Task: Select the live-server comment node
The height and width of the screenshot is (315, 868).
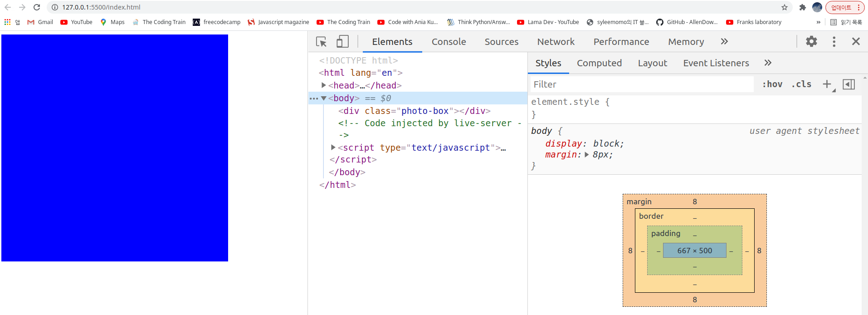Action: pos(429,129)
